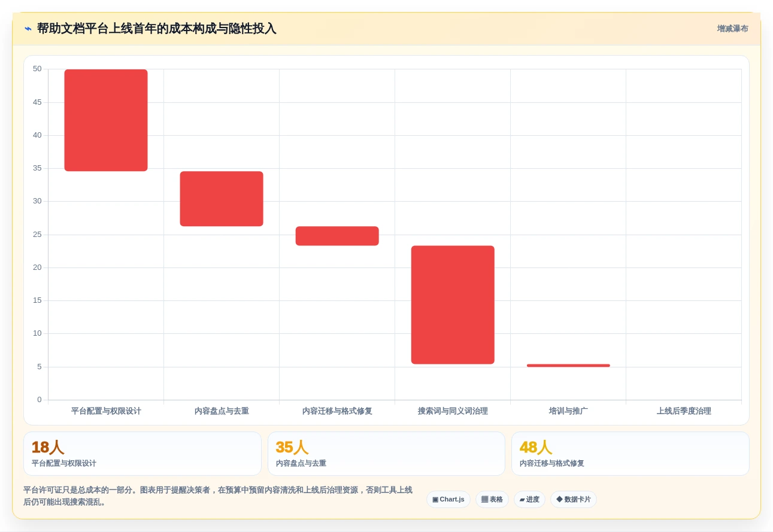Click the 增减瀑布 label in the header
Screen dimensions: 773x532
click(732, 29)
